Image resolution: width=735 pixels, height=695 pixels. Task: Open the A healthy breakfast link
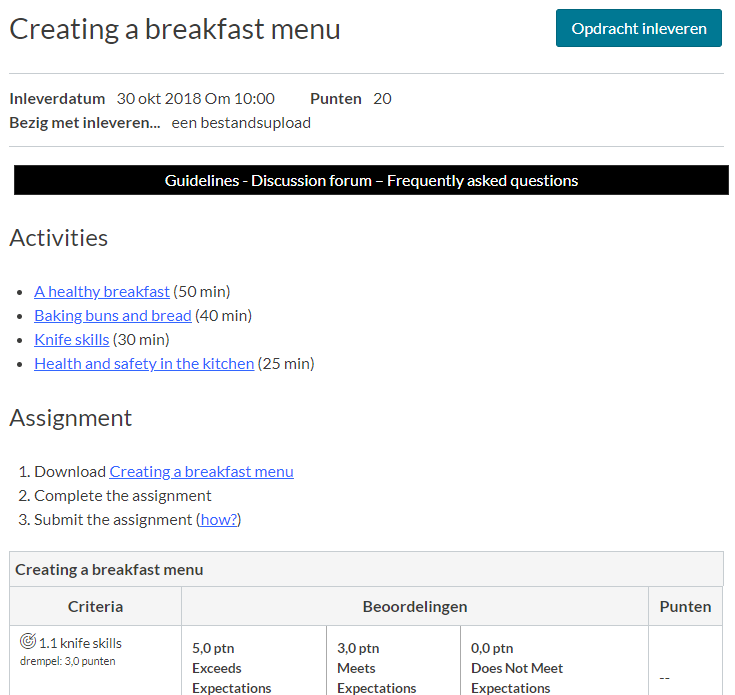point(102,291)
